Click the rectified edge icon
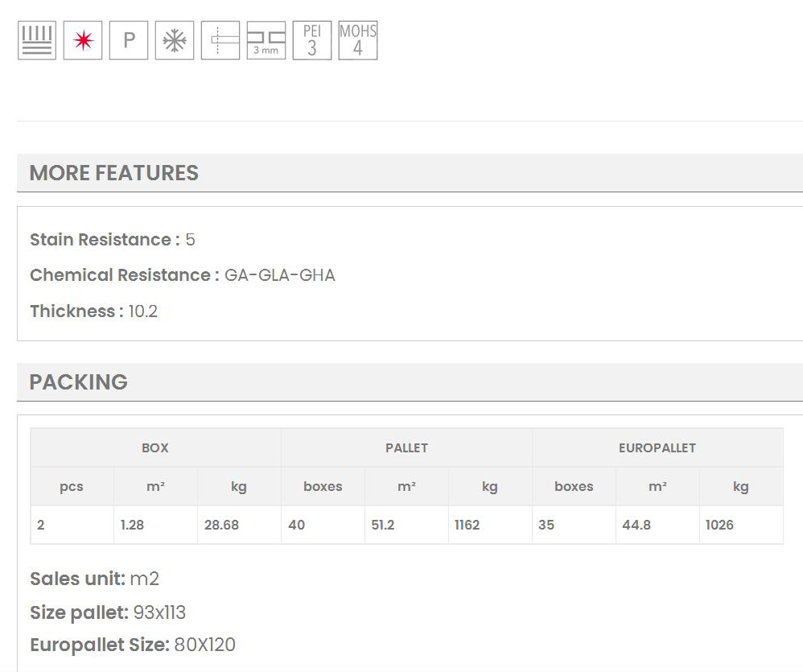The height and width of the screenshot is (672, 803). click(220, 40)
